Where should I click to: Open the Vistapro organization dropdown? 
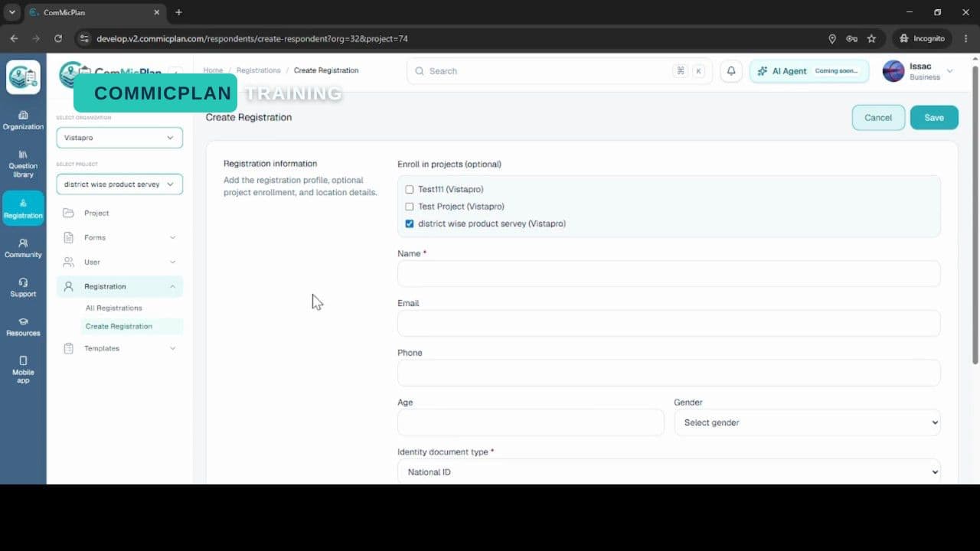[x=119, y=138]
